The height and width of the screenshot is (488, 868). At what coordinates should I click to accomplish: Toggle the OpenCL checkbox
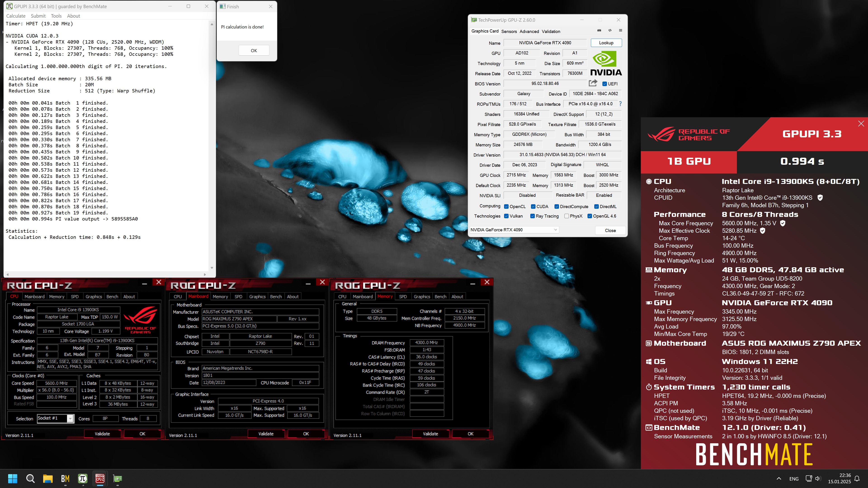(506, 206)
